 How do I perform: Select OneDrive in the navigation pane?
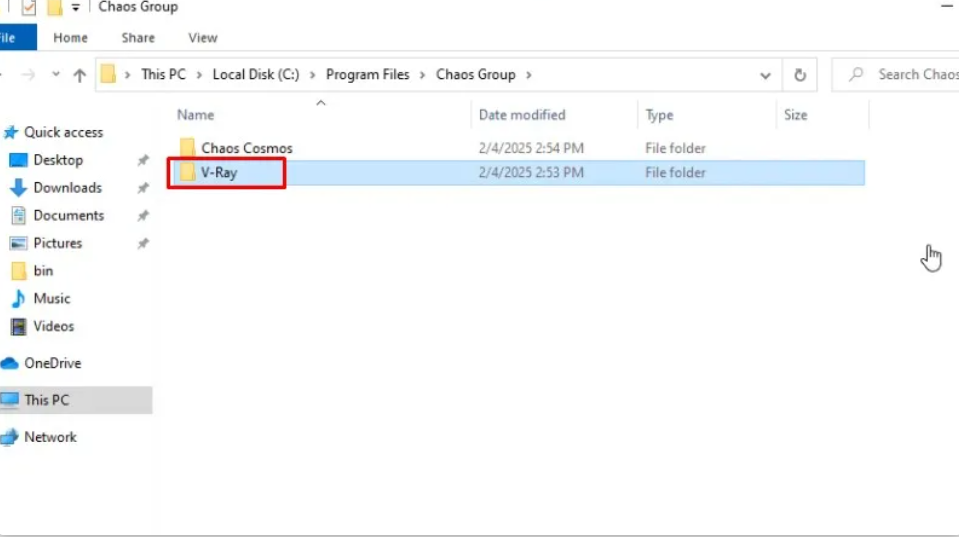[52, 363]
